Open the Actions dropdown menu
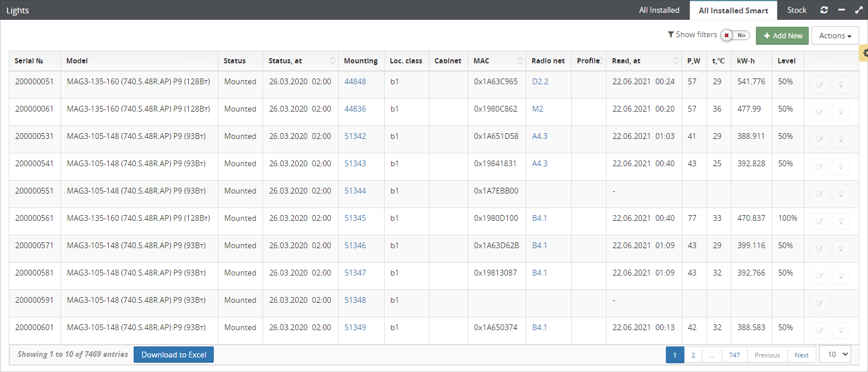Screen dimensions: 868x372 (x=835, y=36)
